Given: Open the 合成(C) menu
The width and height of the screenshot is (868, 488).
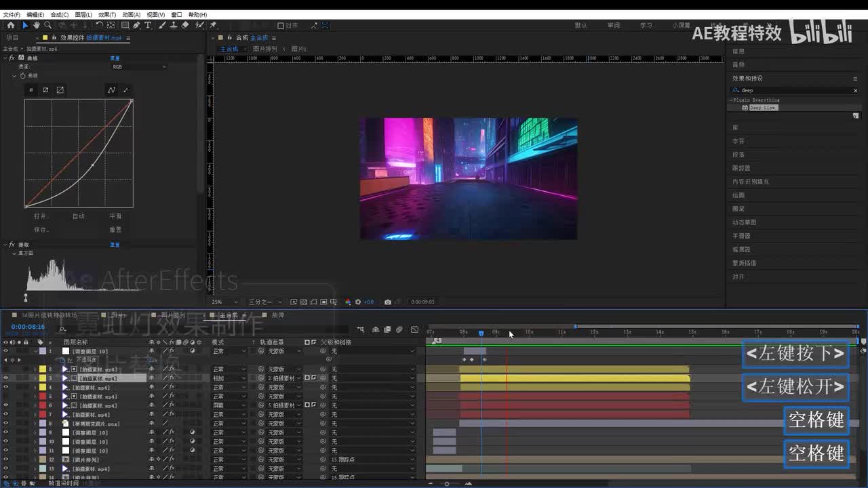Looking at the screenshot, I should 60,14.
